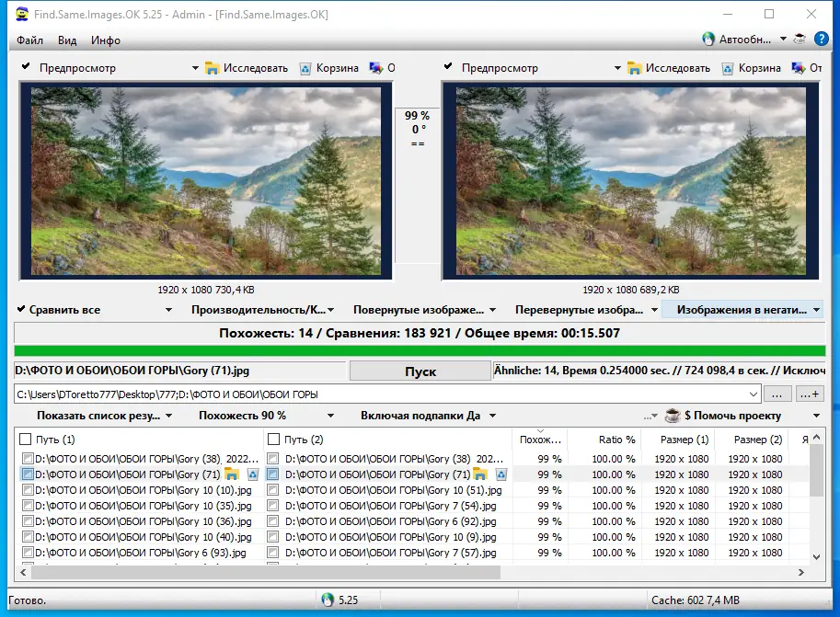Click Gory 7 (57).jpg row path
This screenshot has height=617, width=840.
(x=390, y=553)
